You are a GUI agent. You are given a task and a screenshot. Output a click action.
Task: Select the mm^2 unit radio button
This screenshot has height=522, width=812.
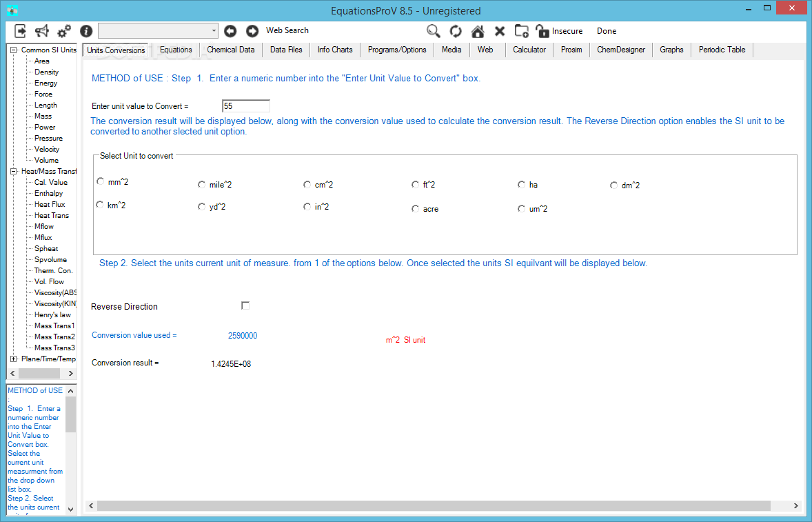pos(101,181)
